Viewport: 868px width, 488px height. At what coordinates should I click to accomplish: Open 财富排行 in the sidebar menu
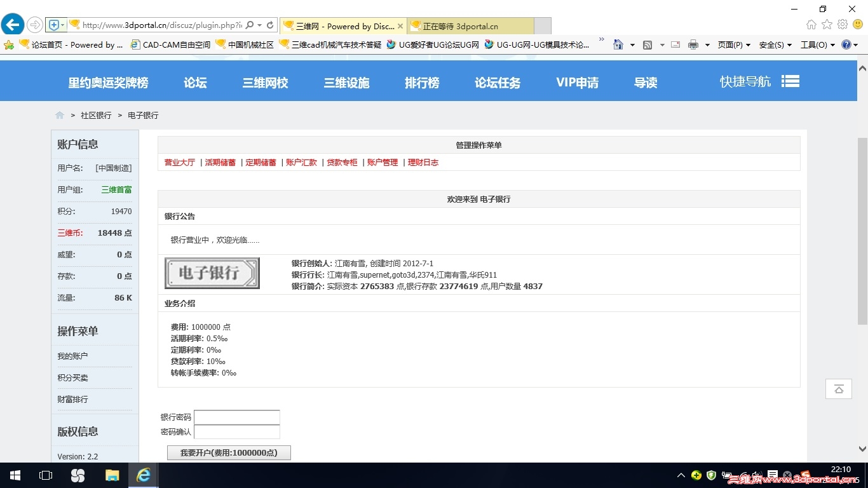73,400
